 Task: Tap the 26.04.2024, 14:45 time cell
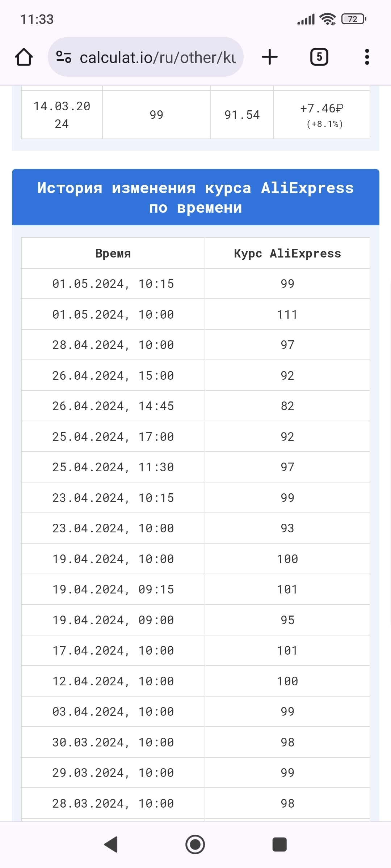coord(113,406)
